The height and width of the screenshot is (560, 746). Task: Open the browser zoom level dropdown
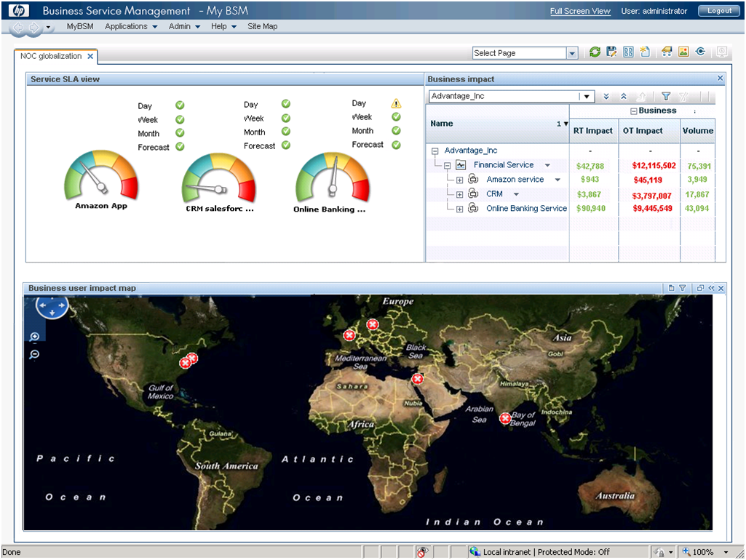click(726, 552)
